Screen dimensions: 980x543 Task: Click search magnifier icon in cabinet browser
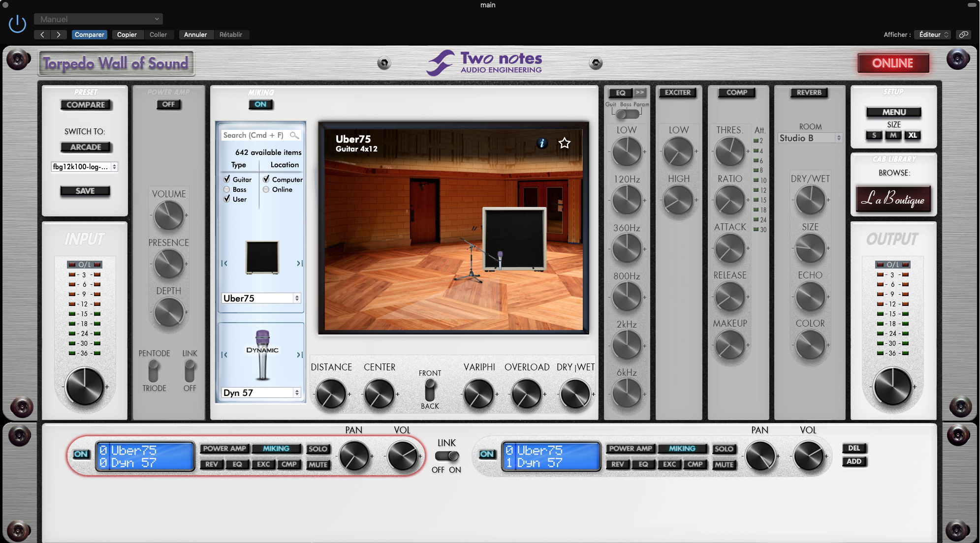point(294,135)
